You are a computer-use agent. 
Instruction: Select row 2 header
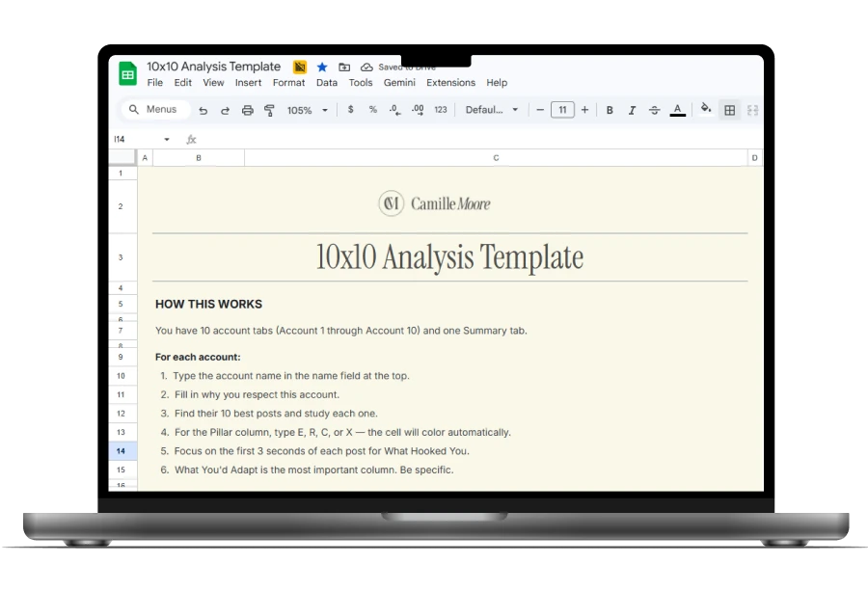point(122,206)
